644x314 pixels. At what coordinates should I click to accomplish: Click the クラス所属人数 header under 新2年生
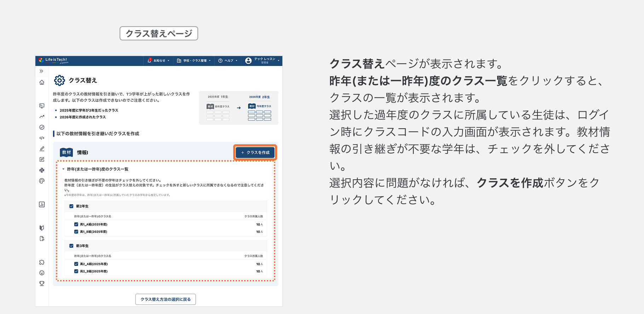pyautogui.click(x=254, y=216)
